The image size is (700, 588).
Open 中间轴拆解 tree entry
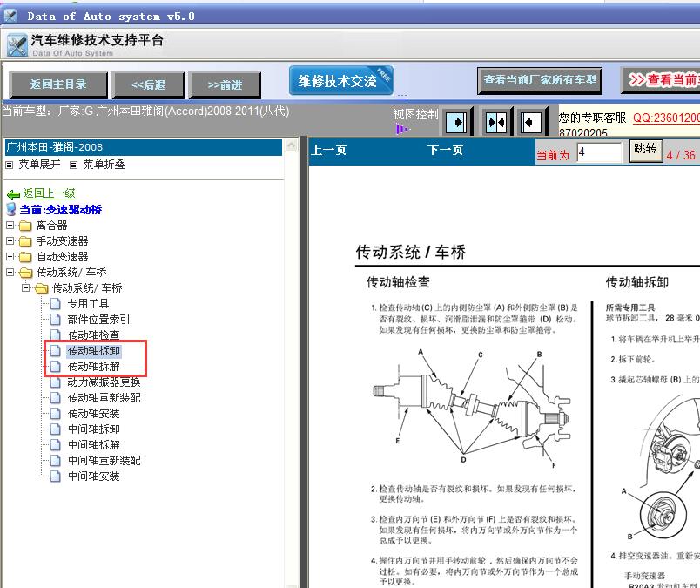tap(94, 444)
